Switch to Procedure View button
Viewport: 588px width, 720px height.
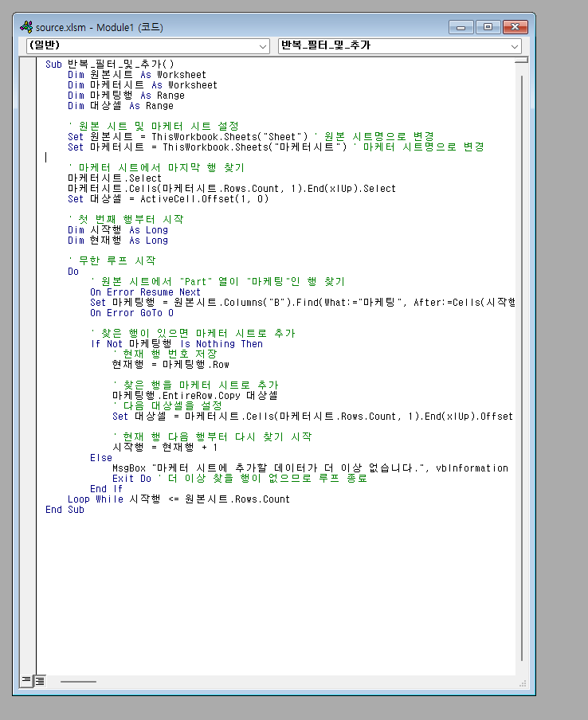(26, 680)
